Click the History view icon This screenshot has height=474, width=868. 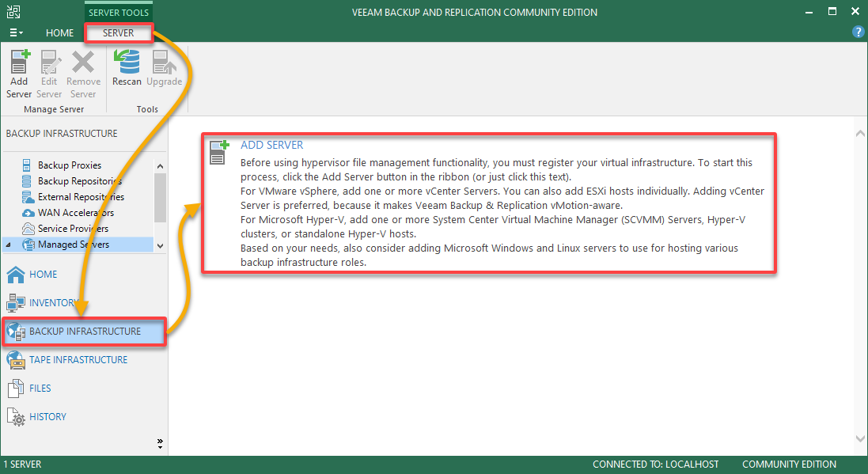[16, 417]
